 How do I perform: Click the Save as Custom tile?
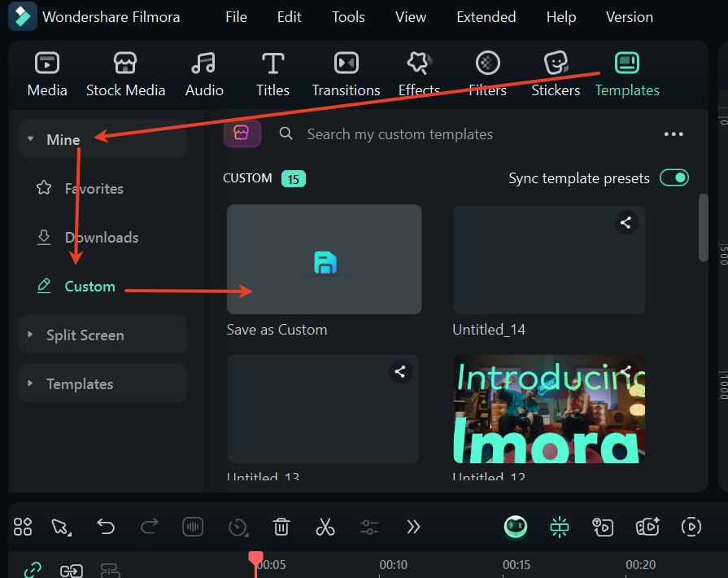click(x=324, y=260)
